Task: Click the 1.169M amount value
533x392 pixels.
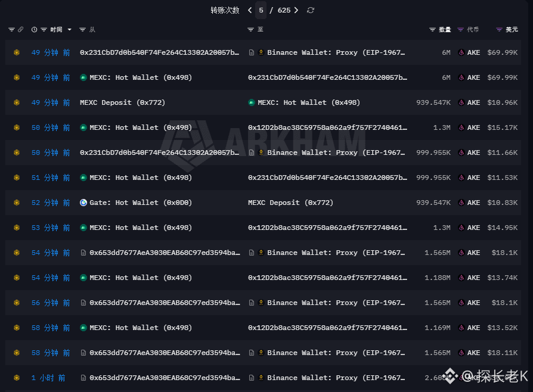Action: point(438,328)
